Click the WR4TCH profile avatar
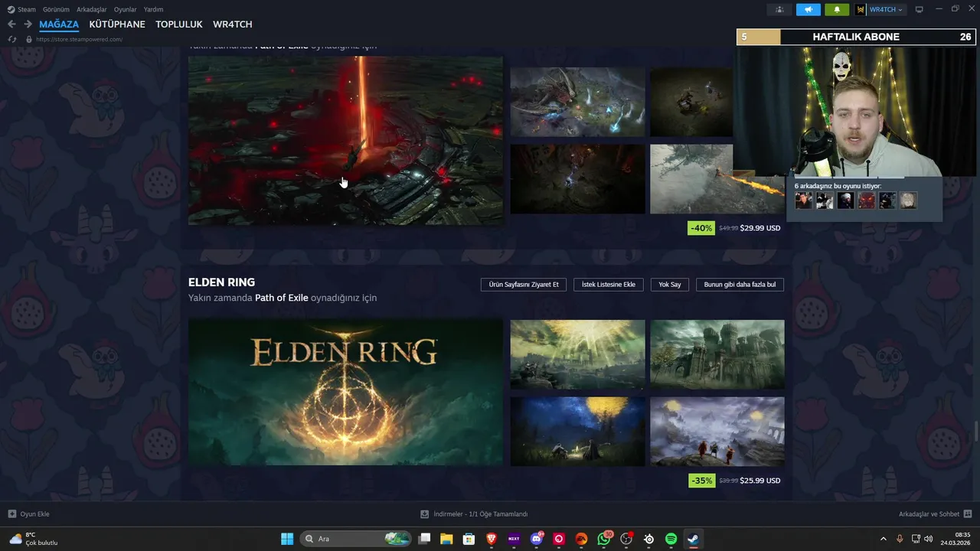The image size is (980, 551). click(x=861, y=9)
